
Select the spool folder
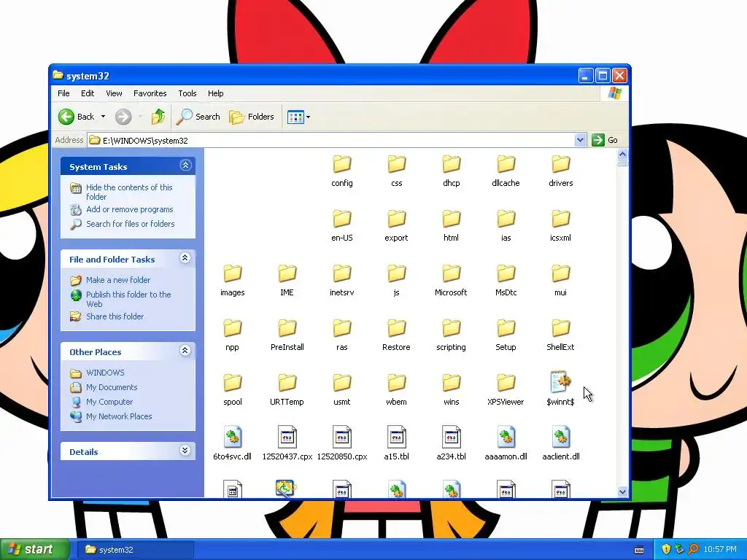point(233,390)
